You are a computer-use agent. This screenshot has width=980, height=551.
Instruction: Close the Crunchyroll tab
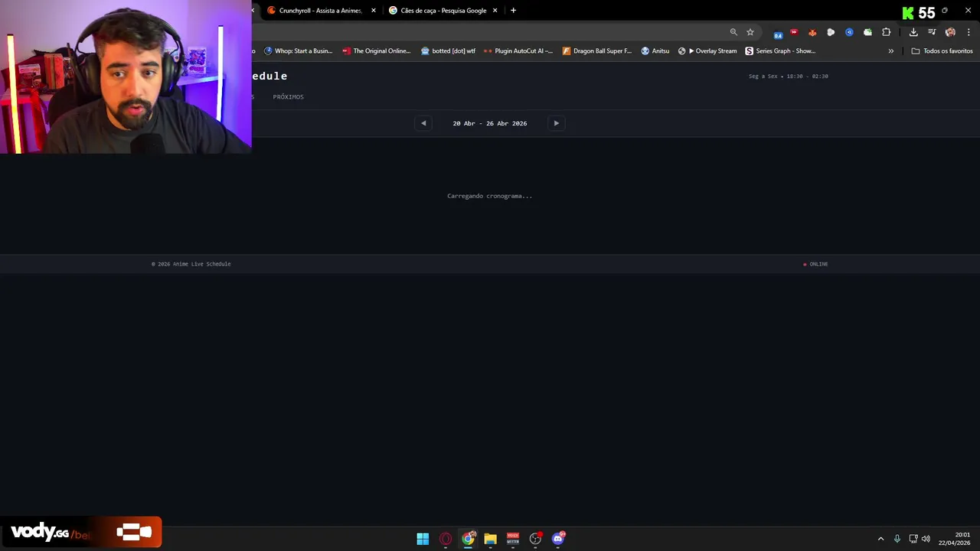coord(374,11)
